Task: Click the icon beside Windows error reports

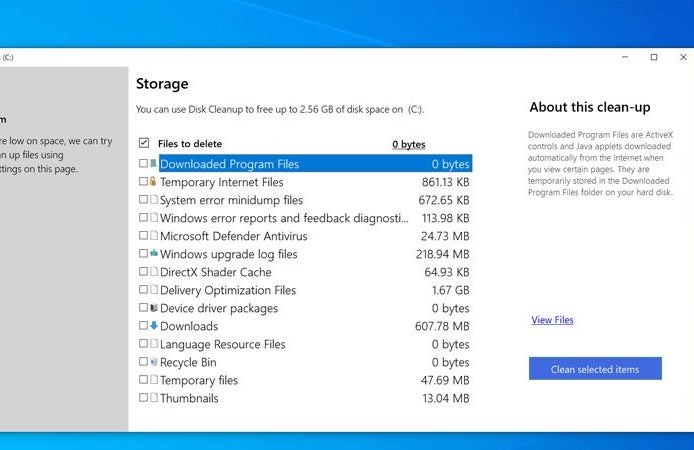Action: tap(154, 217)
